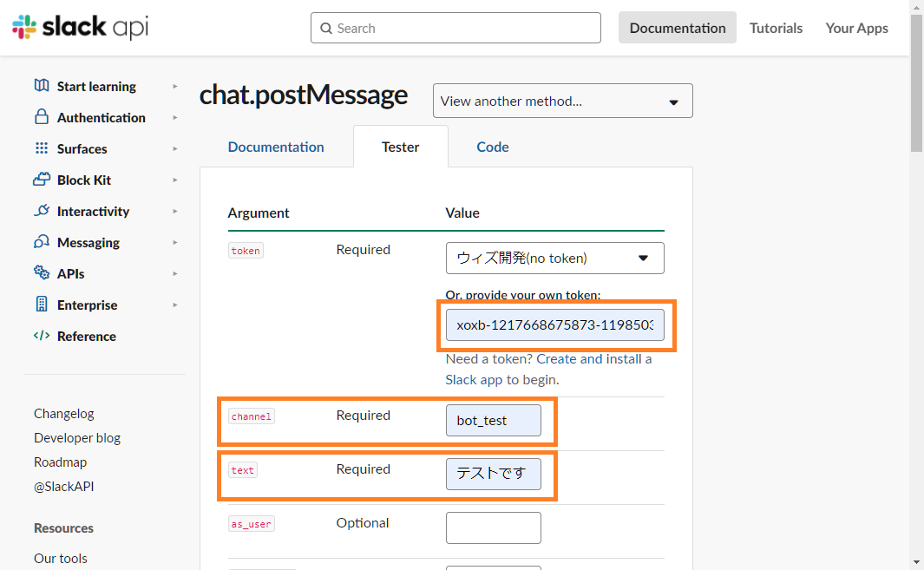Select the Interactivity icon in sidebar

[x=41, y=211]
